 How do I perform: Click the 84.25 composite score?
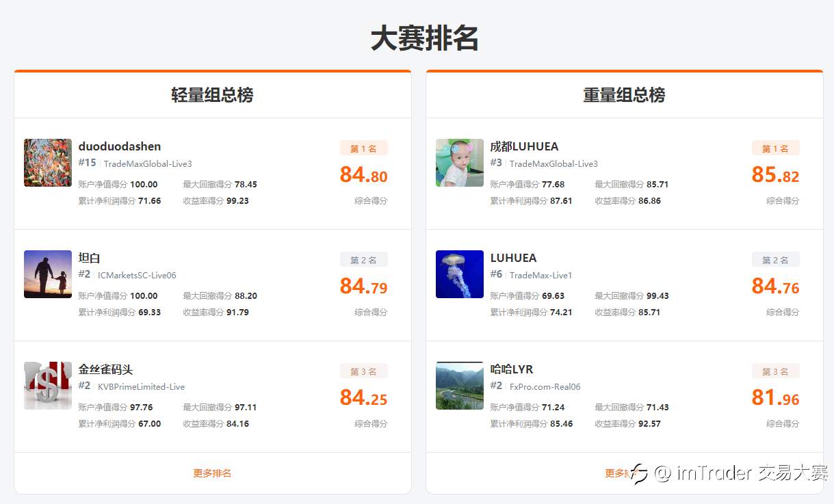[364, 398]
